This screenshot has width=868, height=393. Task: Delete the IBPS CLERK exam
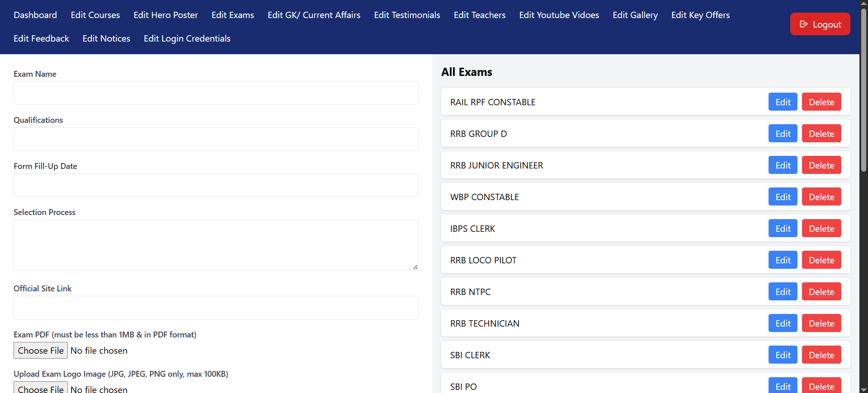pyautogui.click(x=821, y=228)
